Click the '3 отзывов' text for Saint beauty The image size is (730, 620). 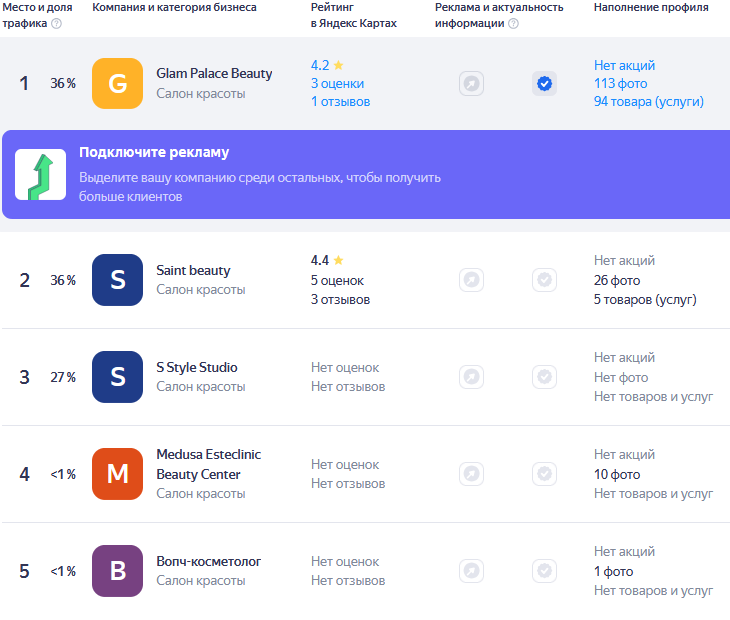point(340,299)
